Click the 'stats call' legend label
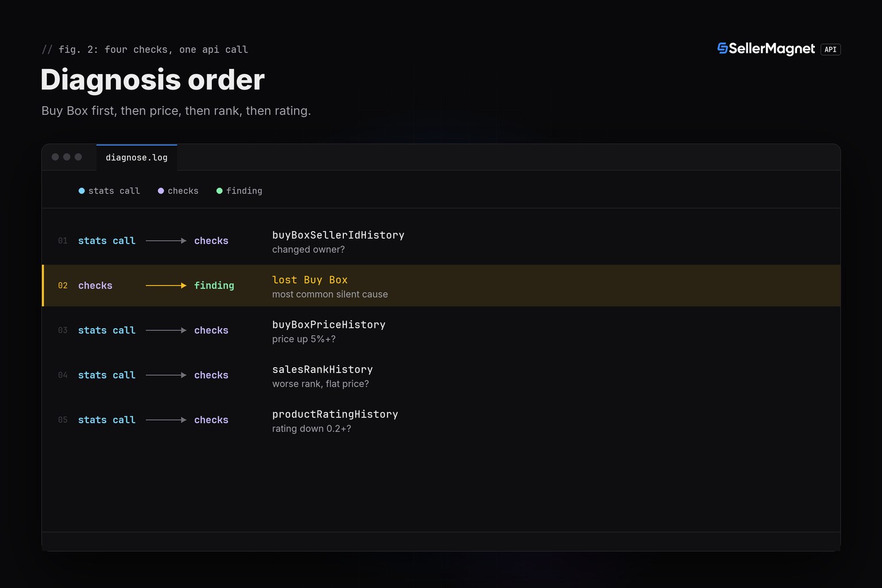Screen dimensions: 882x588 tap(114, 191)
